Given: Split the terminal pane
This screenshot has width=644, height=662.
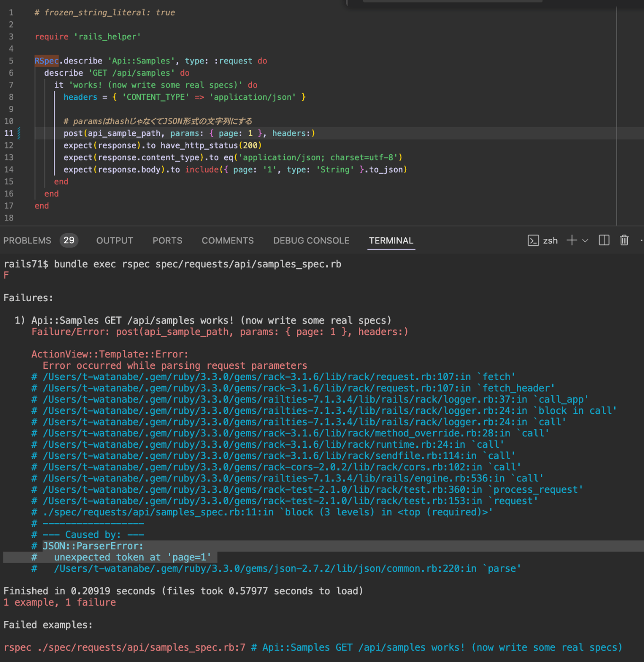Looking at the screenshot, I should [604, 240].
